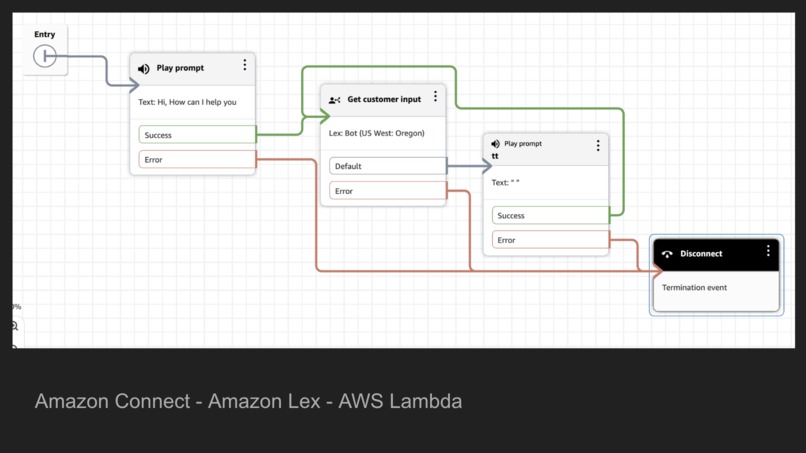Select the Get customer input block header
This screenshot has width=806, height=453.
click(x=383, y=100)
